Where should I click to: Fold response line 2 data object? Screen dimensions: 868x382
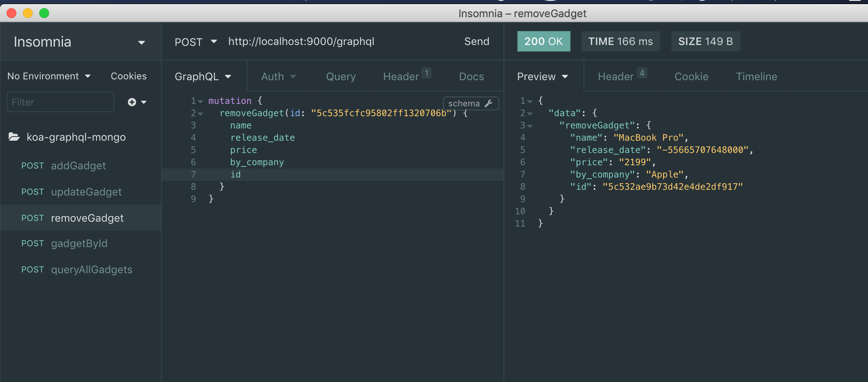530,114
